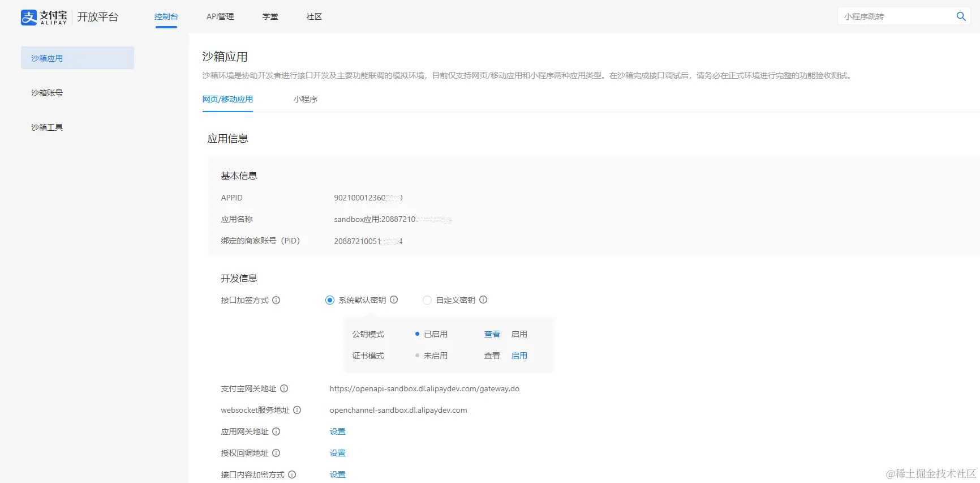Click 查看 link for 公钥模式
Image resolution: width=980 pixels, height=483 pixels.
tap(492, 334)
